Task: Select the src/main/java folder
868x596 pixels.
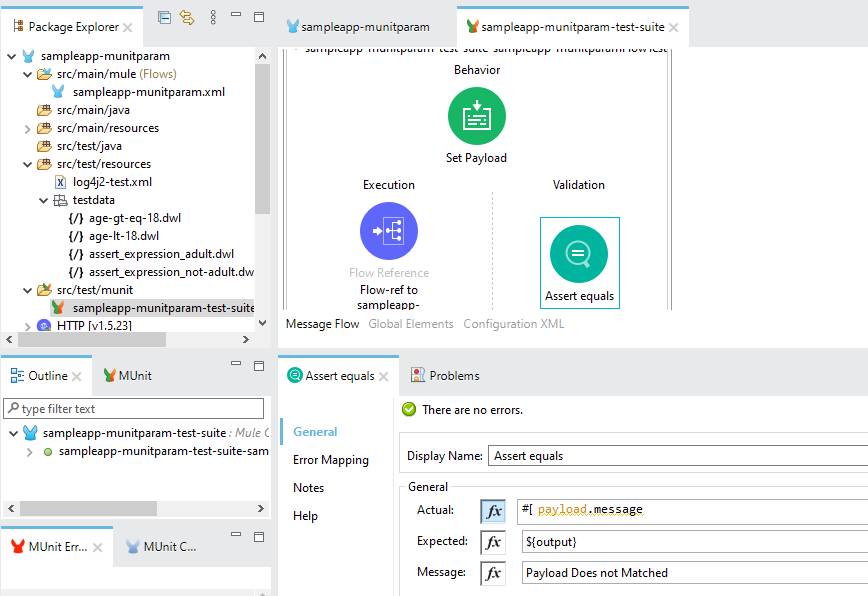Action: [93, 110]
